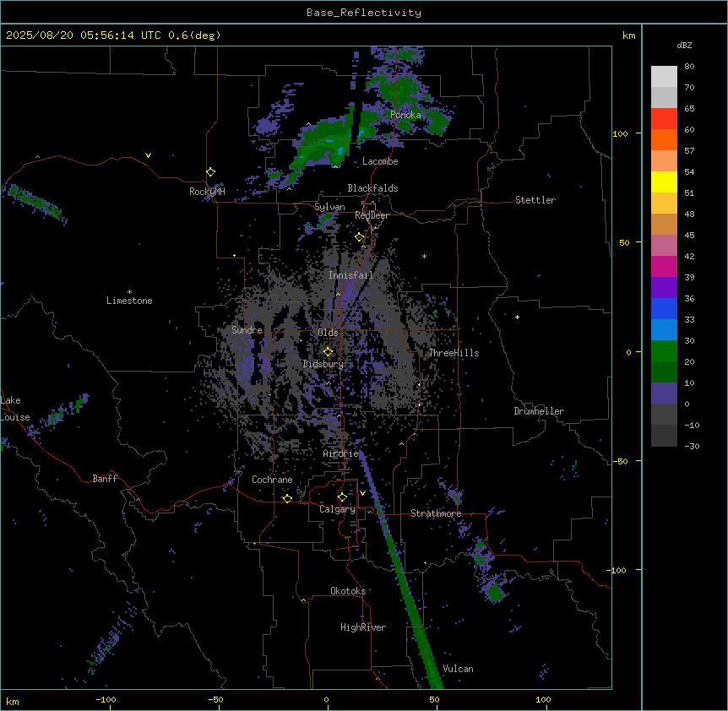Viewport: 728px width, 711px height.
Task: Click the Okotoks town label
Action: pos(348,591)
